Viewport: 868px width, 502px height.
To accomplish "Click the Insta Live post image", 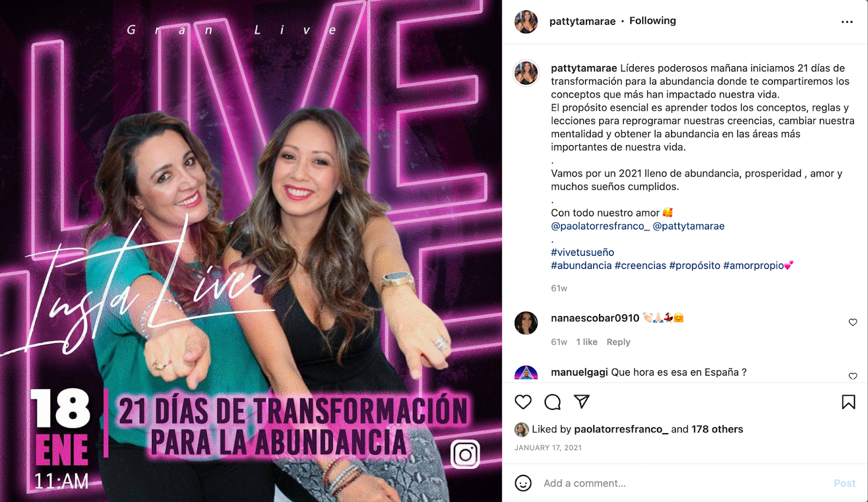I will click(251, 251).
